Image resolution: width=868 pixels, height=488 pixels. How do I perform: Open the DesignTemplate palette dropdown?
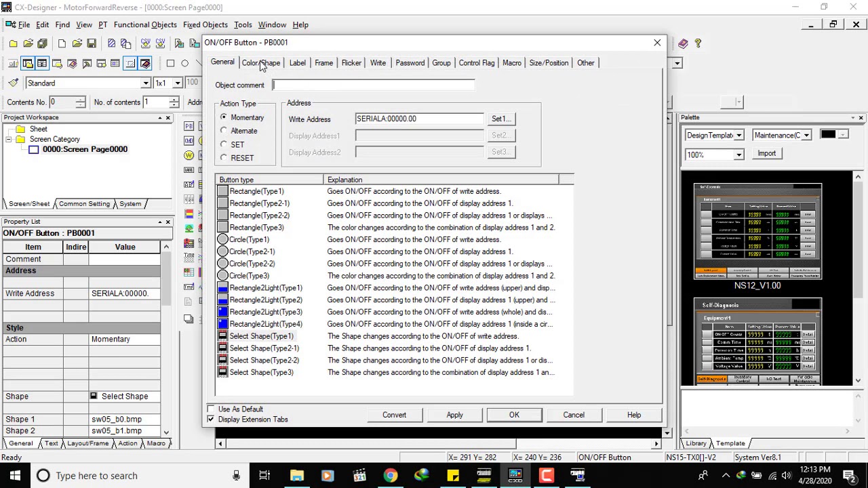click(x=738, y=136)
